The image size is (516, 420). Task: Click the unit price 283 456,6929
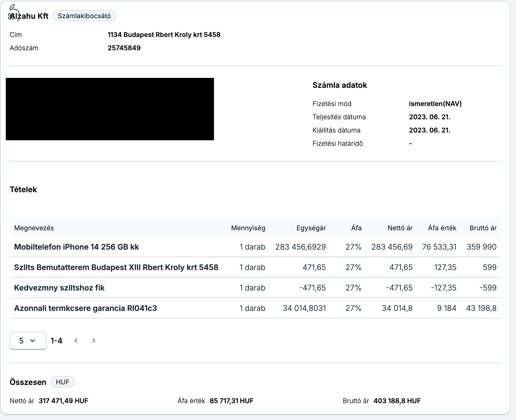301,247
